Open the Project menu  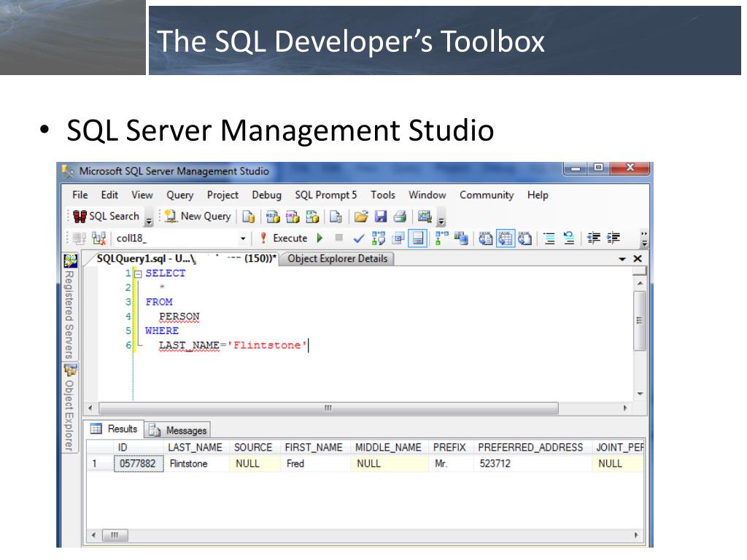point(222,195)
